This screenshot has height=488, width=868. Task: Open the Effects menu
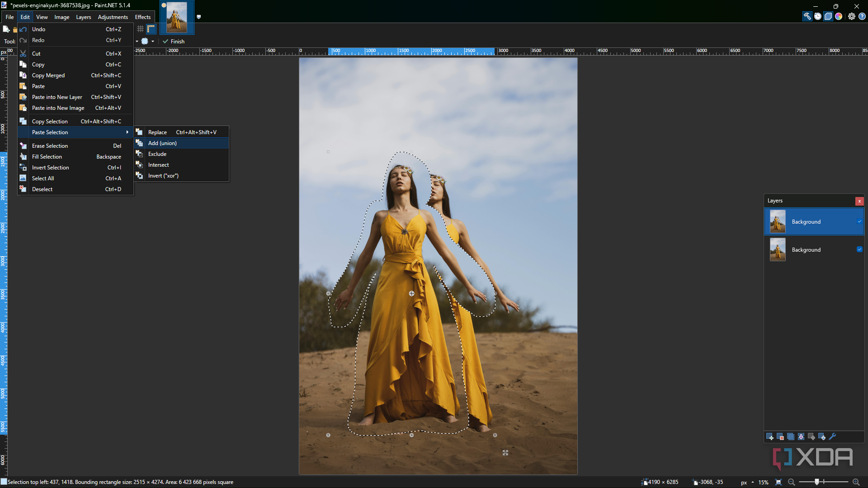pyautogui.click(x=143, y=17)
